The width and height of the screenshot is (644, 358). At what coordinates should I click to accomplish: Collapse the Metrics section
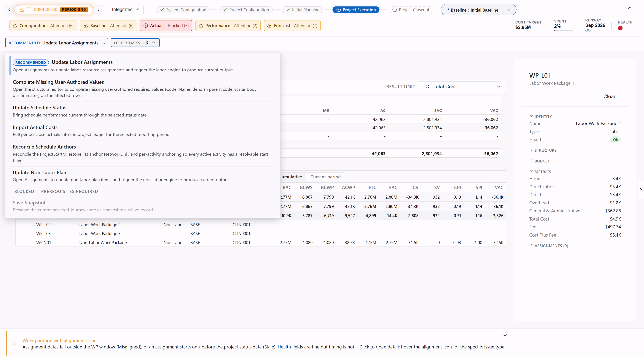(540, 172)
